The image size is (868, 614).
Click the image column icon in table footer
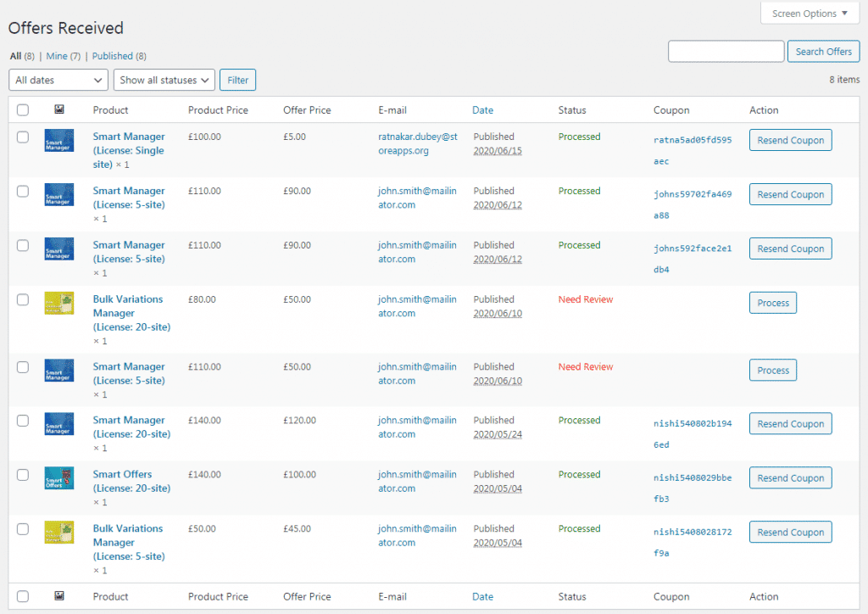click(x=59, y=595)
